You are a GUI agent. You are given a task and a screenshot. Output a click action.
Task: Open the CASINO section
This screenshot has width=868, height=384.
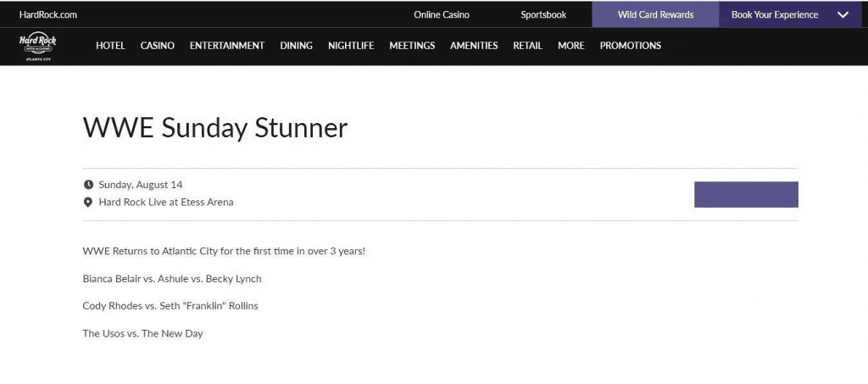click(158, 46)
